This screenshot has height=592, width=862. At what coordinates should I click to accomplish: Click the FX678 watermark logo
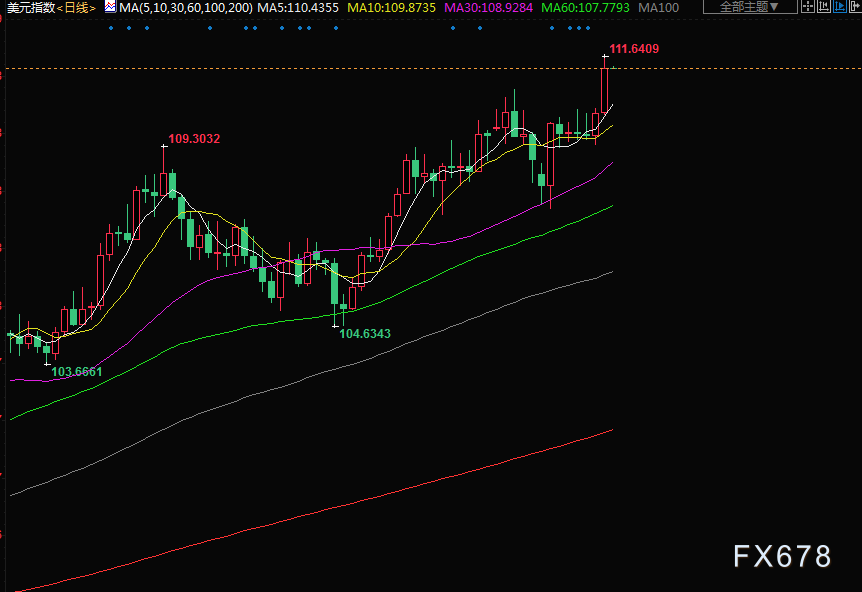point(782,557)
